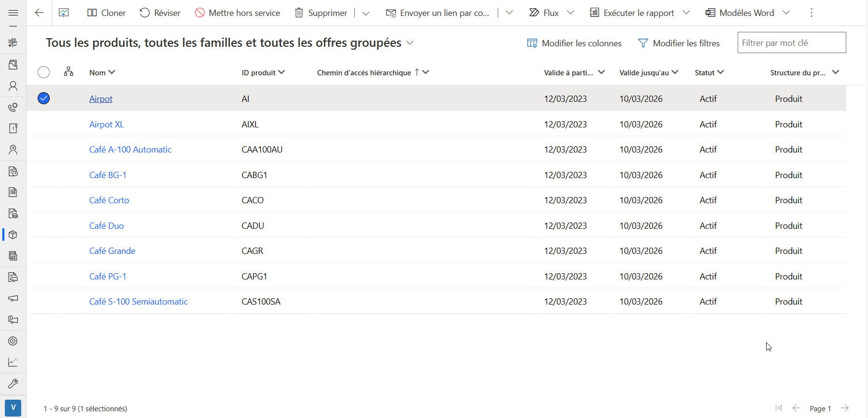Click the 10/03/2026 date in the Café Grande row

click(x=641, y=251)
